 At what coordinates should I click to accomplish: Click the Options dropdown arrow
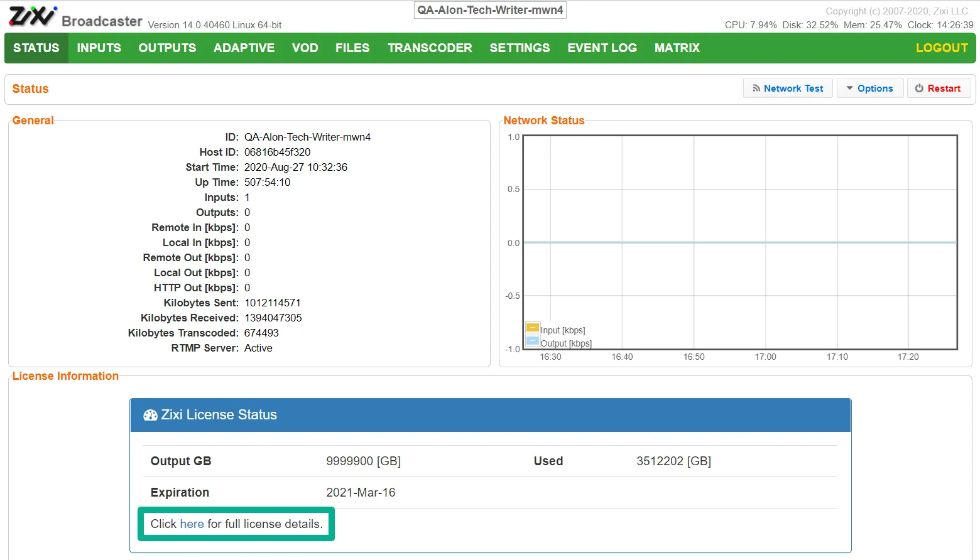[x=850, y=89]
